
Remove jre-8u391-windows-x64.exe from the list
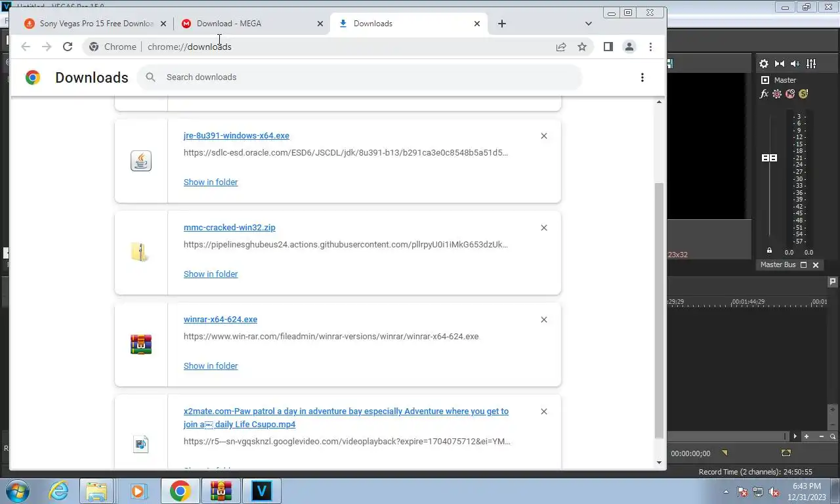pos(544,136)
